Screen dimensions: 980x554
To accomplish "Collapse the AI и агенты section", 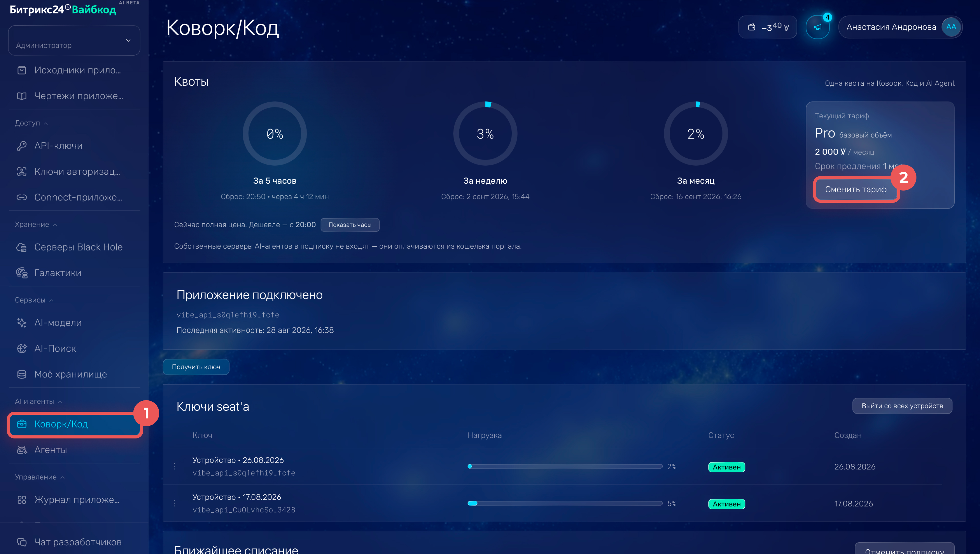I will (x=38, y=401).
